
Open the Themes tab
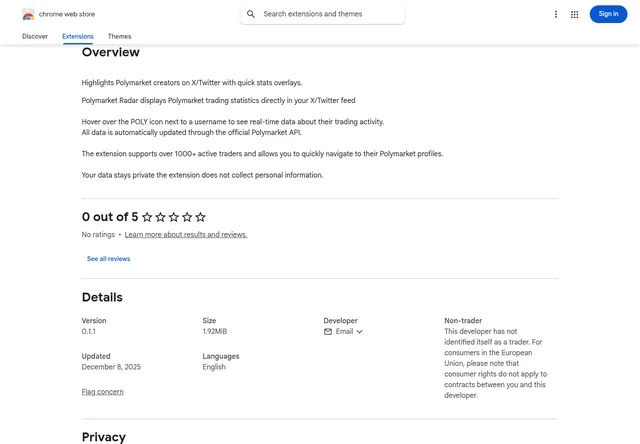(119, 36)
